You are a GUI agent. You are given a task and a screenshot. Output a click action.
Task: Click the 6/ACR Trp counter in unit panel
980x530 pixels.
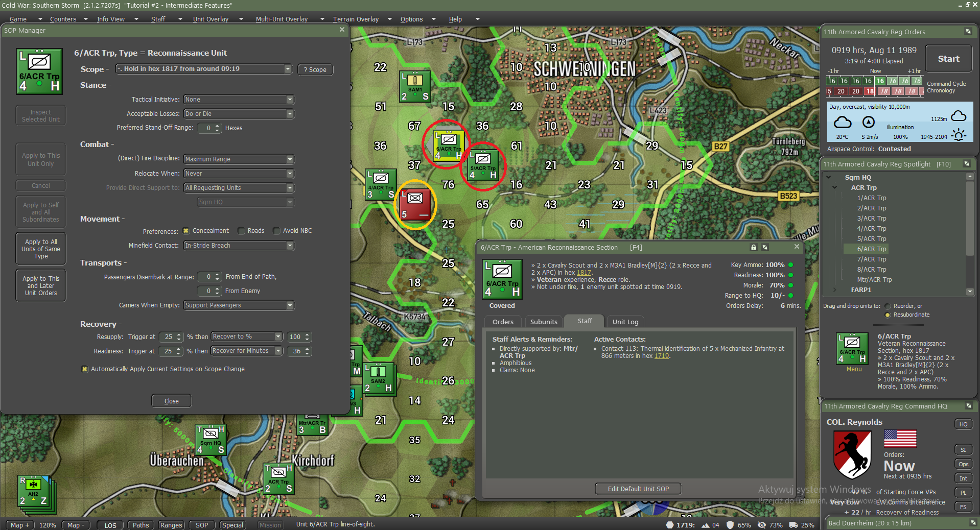pos(502,279)
